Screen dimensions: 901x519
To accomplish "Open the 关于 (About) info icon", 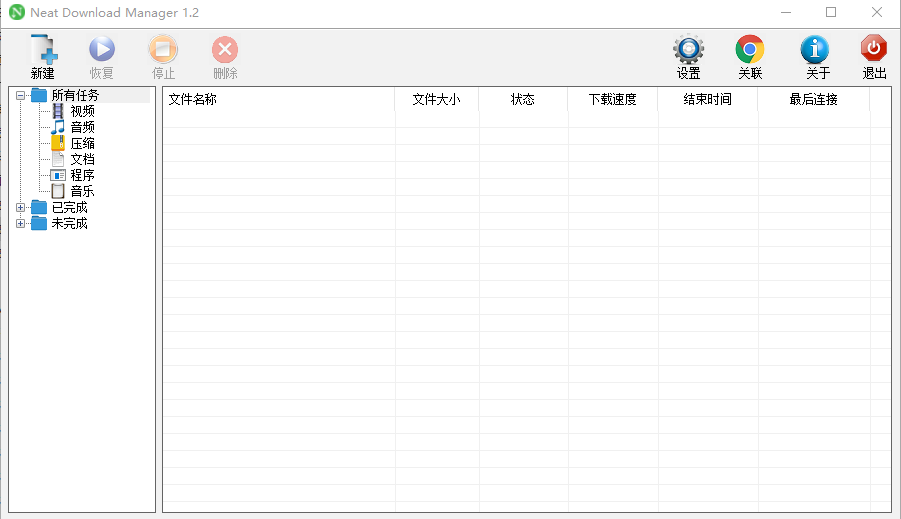I will 815,49.
